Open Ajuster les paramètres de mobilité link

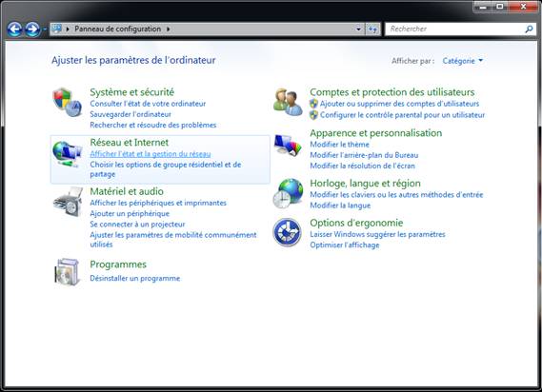tap(172, 240)
